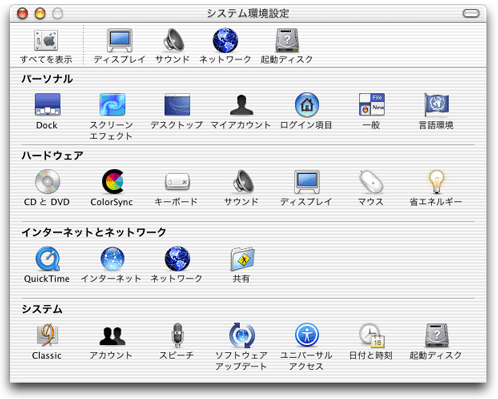Open キーボード preferences icon
Image resolution: width=498 pixels, height=399 pixels.
177,182
